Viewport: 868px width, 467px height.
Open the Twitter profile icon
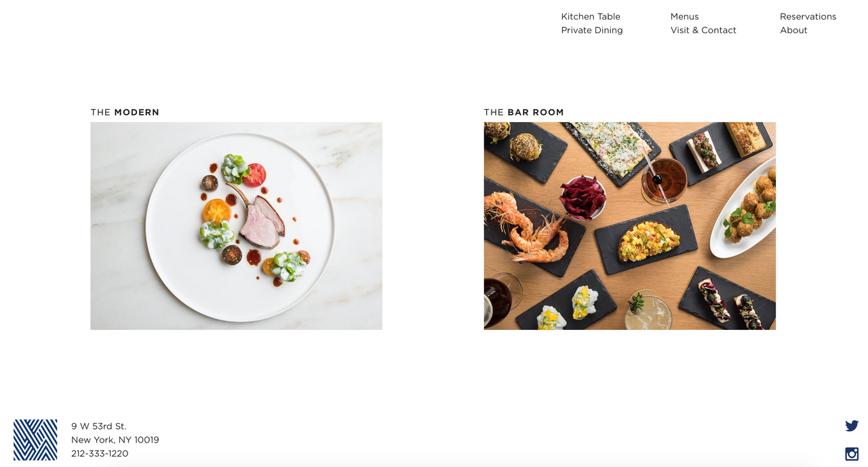coord(852,426)
